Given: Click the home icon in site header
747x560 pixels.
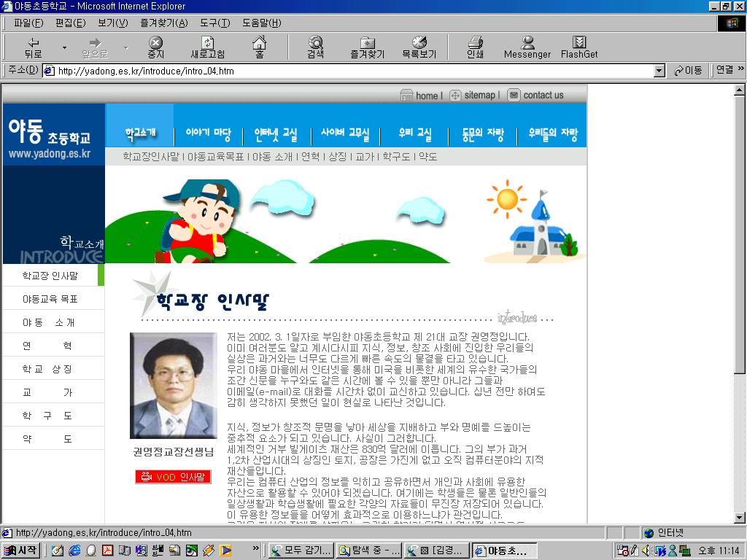Looking at the screenshot, I should click(x=406, y=96).
